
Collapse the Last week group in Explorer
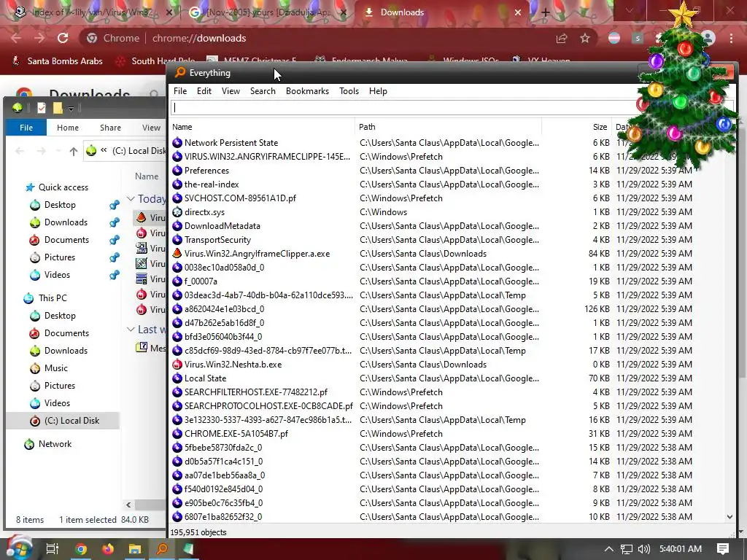click(131, 329)
